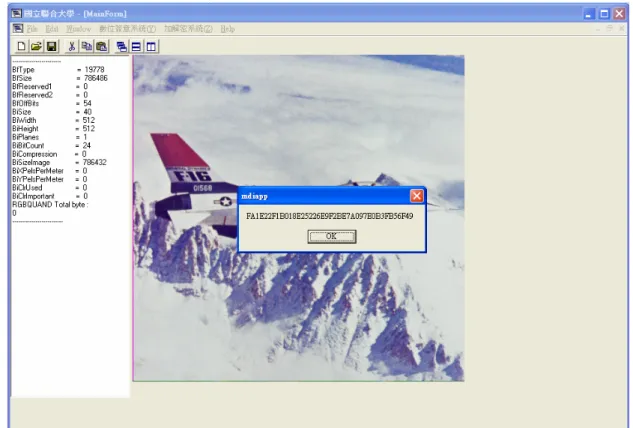633x428 pixels.
Task: Open the Help menu
Action: click(228, 29)
